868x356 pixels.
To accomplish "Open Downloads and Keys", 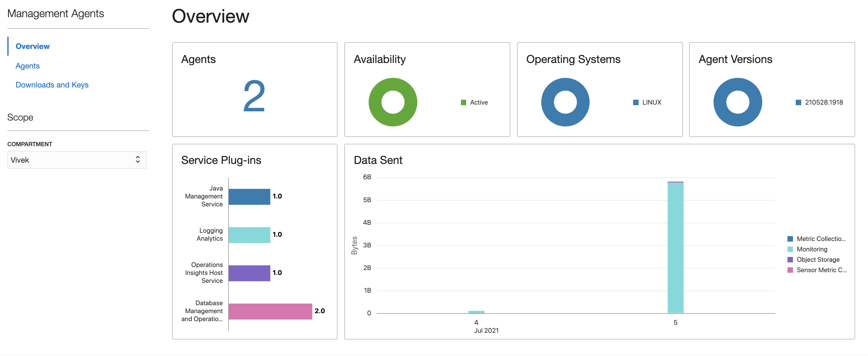I will (x=52, y=84).
